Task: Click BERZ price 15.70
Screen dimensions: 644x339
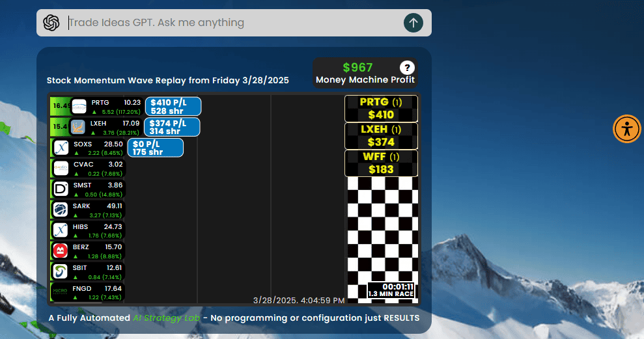Action: tap(113, 247)
